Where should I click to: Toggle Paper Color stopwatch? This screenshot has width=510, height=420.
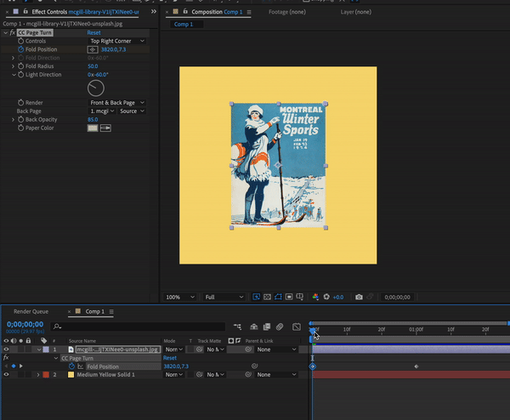pyautogui.click(x=20, y=128)
